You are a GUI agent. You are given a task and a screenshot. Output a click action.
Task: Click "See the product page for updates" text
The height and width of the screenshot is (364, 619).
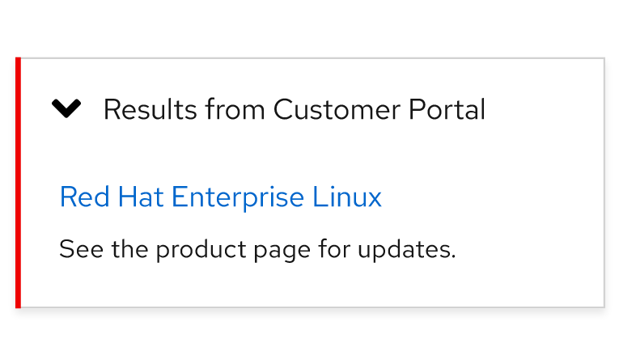[257, 249]
